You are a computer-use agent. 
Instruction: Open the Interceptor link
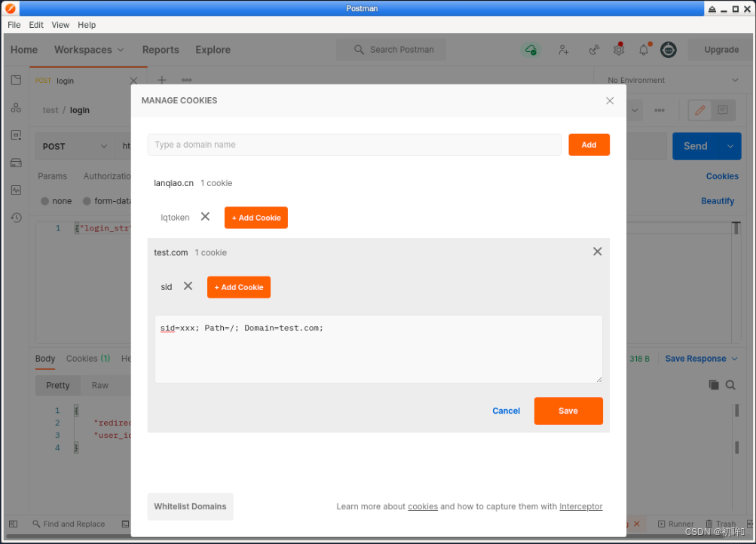581,506
